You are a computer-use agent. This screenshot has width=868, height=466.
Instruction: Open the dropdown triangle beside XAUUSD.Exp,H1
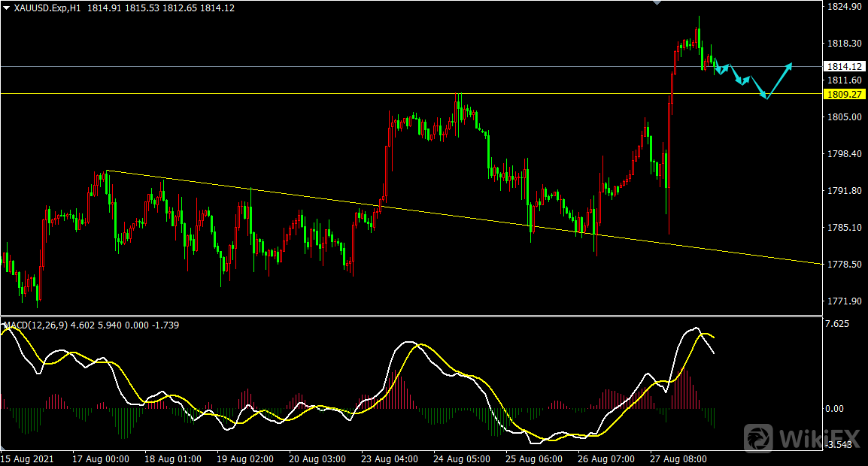(7, 8)
